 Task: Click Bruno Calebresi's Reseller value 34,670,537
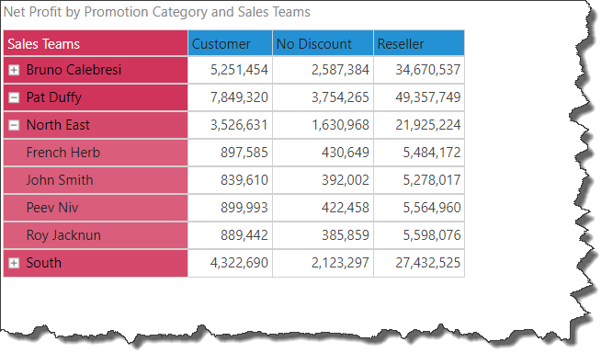[427, 70]
